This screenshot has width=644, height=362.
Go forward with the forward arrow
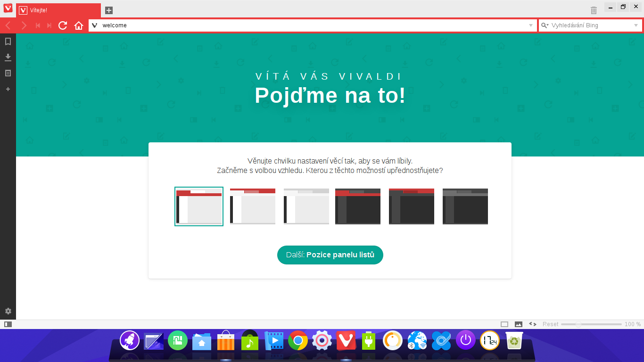(24, 25)
